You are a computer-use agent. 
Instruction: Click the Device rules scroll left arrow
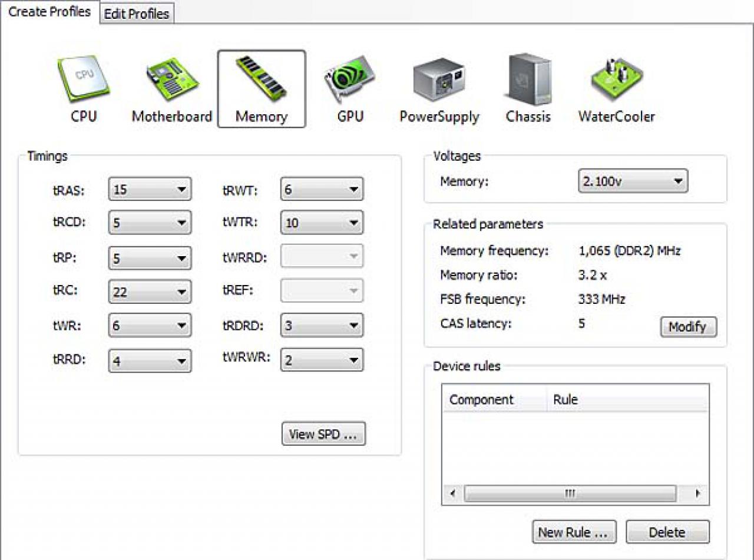pyautogui.click(x=452, y=493)
